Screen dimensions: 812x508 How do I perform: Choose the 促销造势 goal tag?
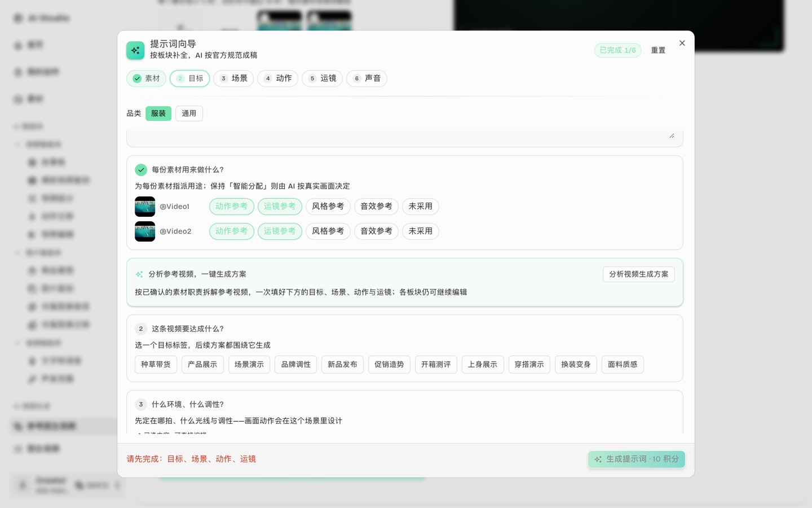click(x=389, y=365)
